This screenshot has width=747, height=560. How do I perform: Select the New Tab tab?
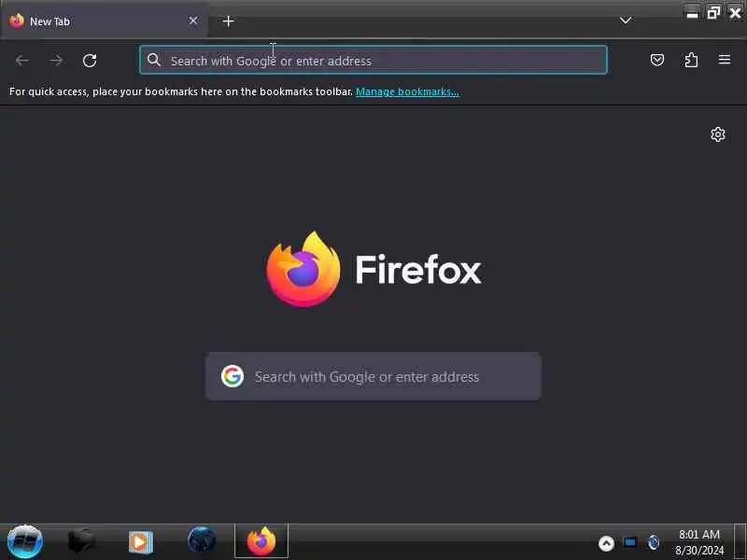tap(104, 21)
